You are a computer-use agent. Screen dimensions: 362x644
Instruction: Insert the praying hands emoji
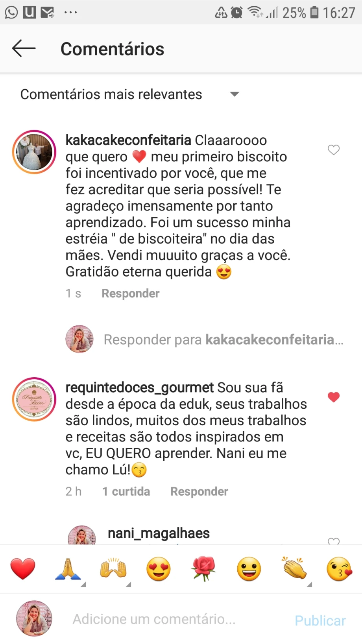pos(68,569)
